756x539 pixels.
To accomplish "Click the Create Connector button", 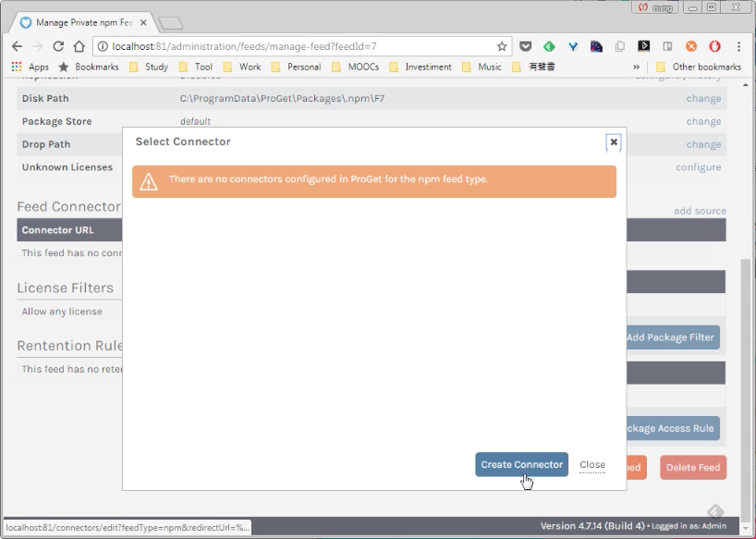I will pos(521,464).
